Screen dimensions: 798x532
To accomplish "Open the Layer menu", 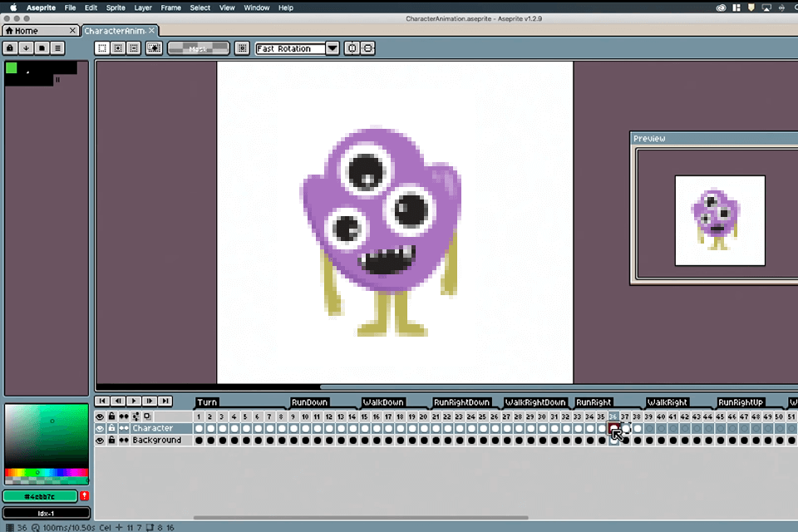I will 143,7.
